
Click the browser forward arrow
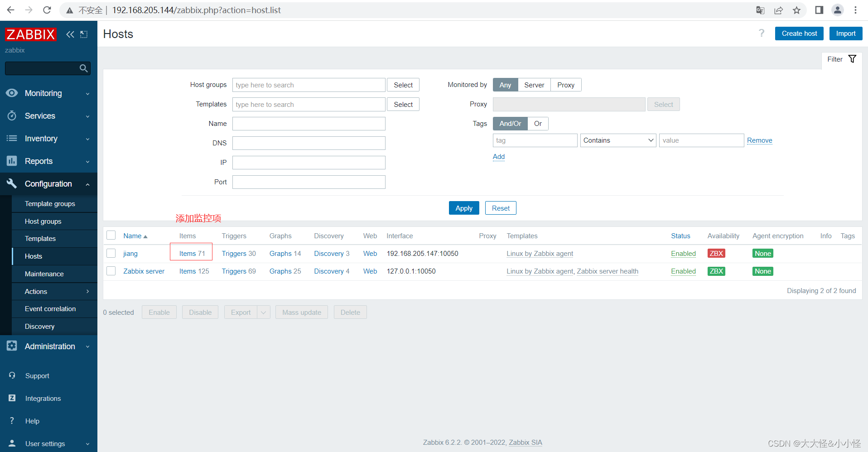29,10
